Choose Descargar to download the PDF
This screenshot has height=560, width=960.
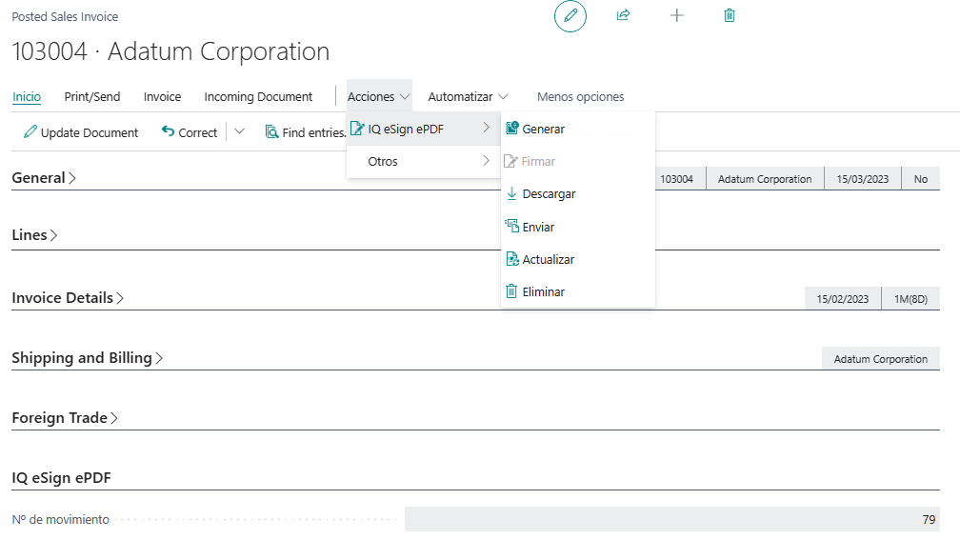pyautogui.click(x=549, y=194)
